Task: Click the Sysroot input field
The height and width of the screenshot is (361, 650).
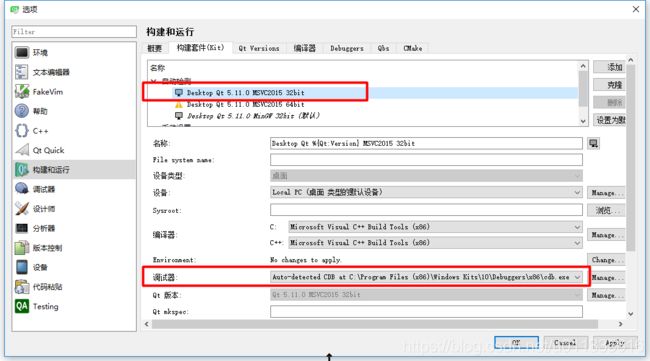Action: [426, 210]
